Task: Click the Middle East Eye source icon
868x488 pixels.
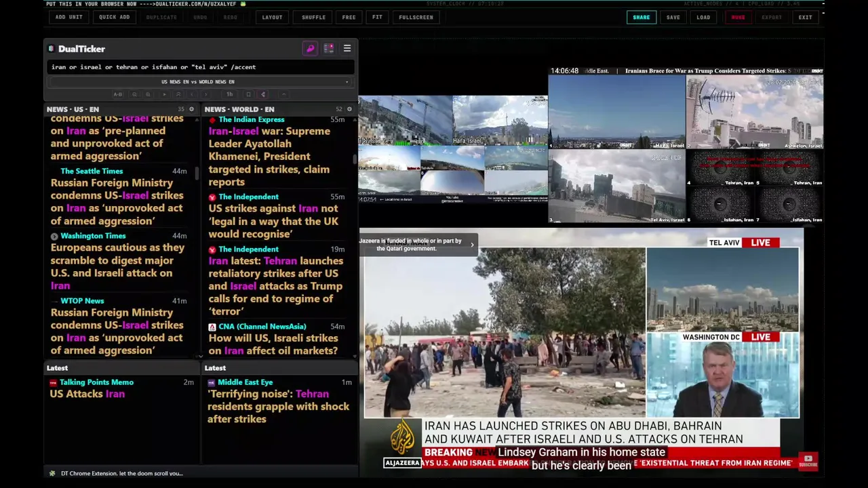Action: pyautogui.click(x=212, y=382)
